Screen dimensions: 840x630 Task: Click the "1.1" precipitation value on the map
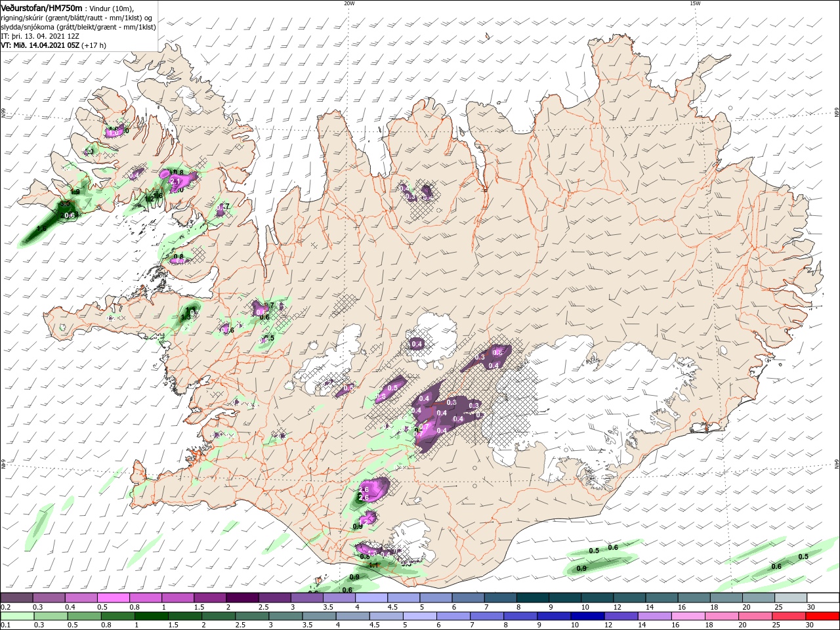374,565
